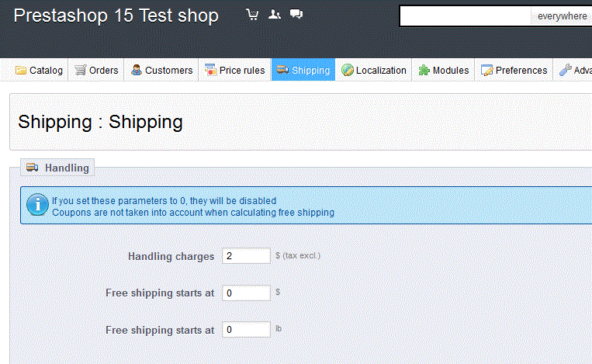Open the Advanced menu tab
The width and height of the screenshot is (592, 364).
pos(575,71)
